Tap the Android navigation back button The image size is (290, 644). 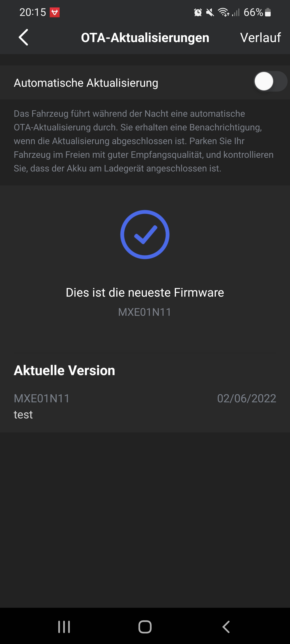[x=226, y=627]
